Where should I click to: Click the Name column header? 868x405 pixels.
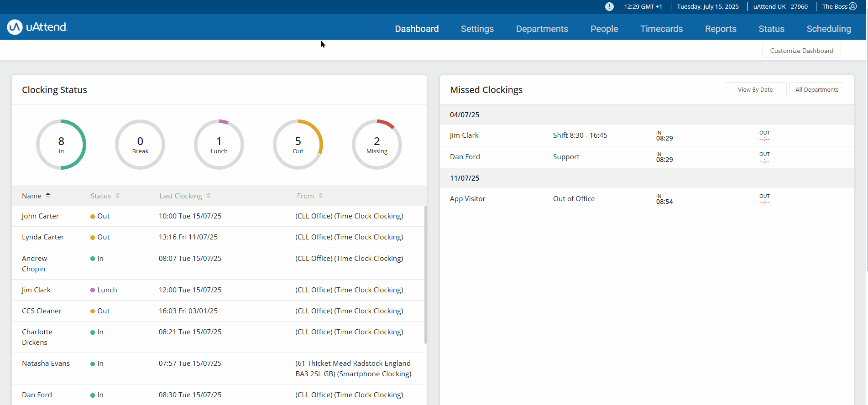click(x=31, y=196)
